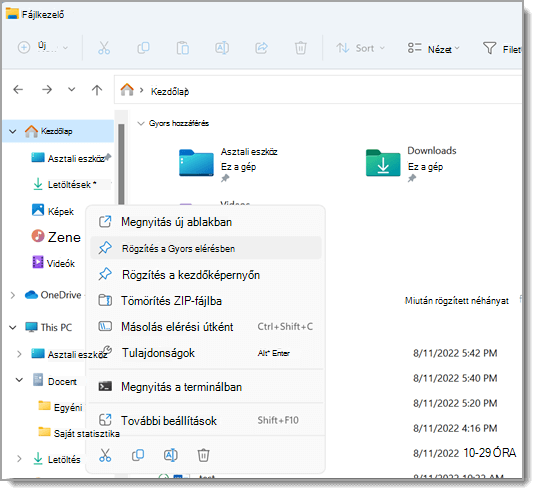The width and height of the screenshot is (539, 496).
Task: Click the Cut scissors icon in toolbar
Action: (104, 48)
